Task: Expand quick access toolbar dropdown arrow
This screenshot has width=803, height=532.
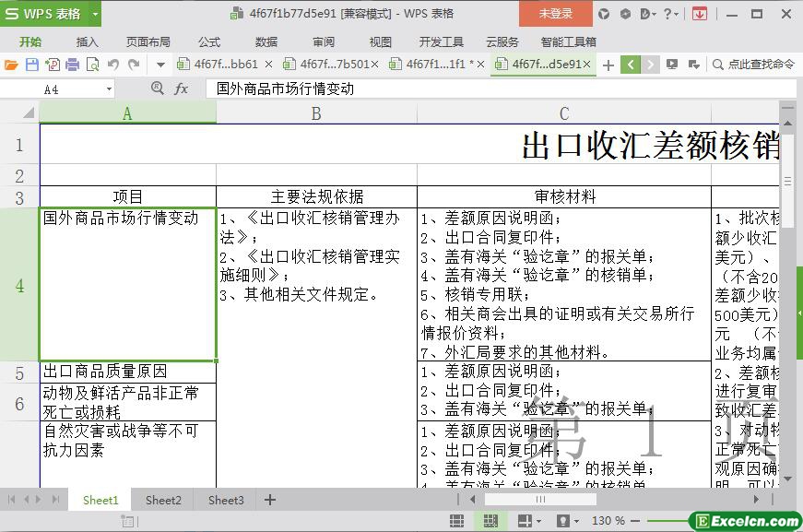Action: (160, 65)
